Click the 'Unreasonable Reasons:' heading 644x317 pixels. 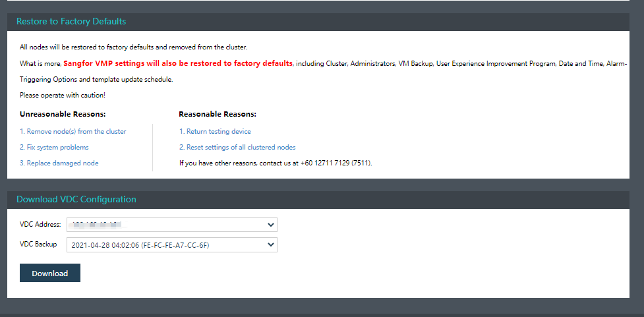pyautogui.click(x=63, y=114)
